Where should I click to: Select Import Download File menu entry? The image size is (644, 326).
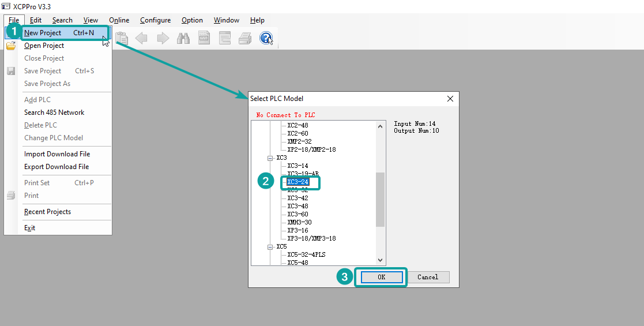point(57,154)
